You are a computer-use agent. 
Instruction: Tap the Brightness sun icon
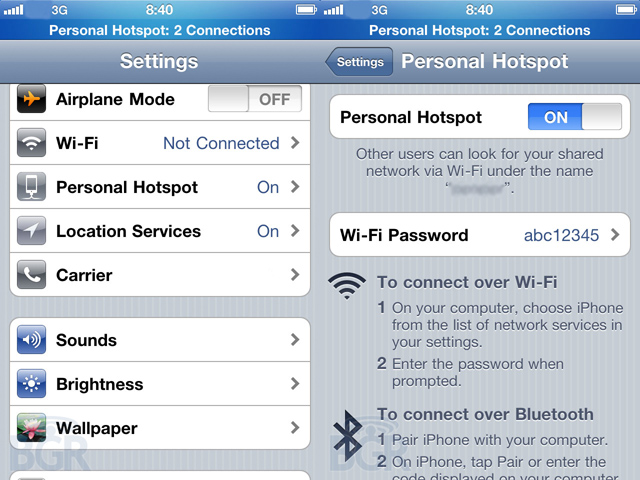point(31,384)
